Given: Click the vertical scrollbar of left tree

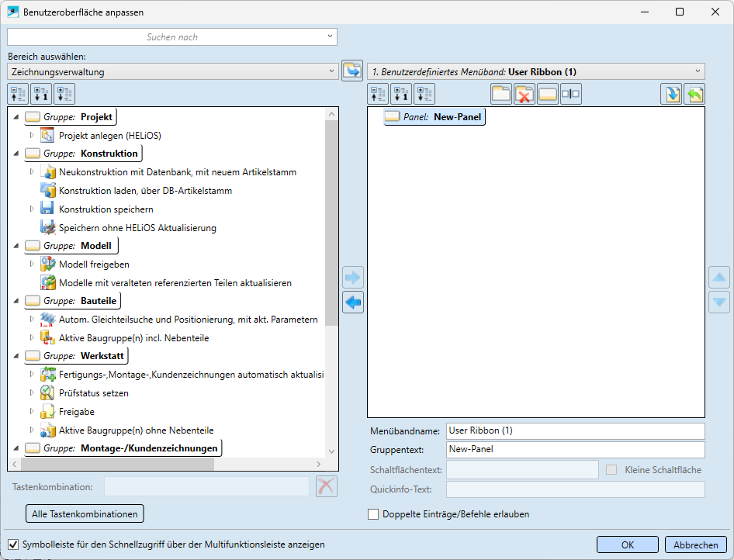Looking at the screenshot, I should [331, 223].
